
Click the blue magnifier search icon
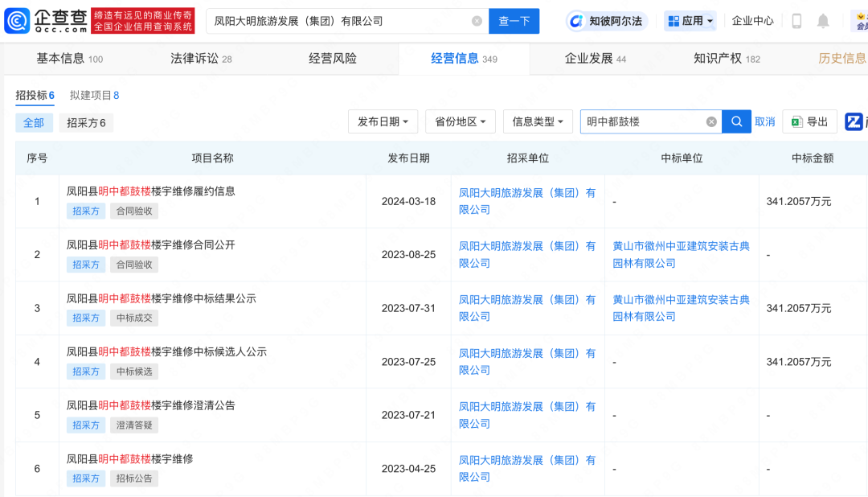point(736,122)
